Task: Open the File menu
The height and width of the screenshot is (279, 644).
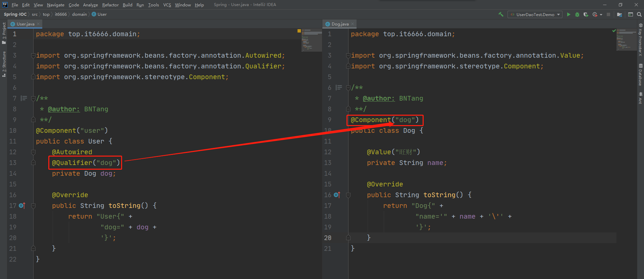Action: [15, 5]
